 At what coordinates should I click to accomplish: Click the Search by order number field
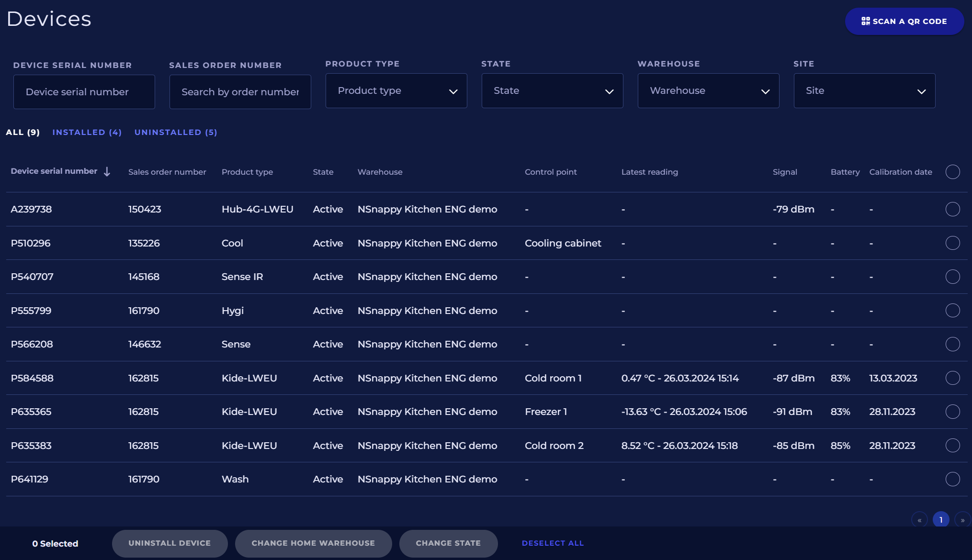(x=240, y=92)
